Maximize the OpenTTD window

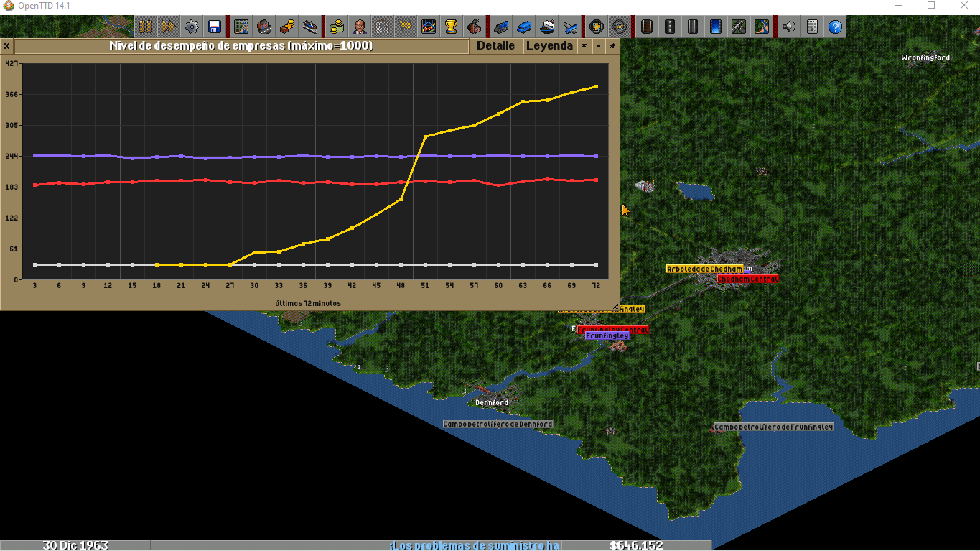(x=931, y=6)
